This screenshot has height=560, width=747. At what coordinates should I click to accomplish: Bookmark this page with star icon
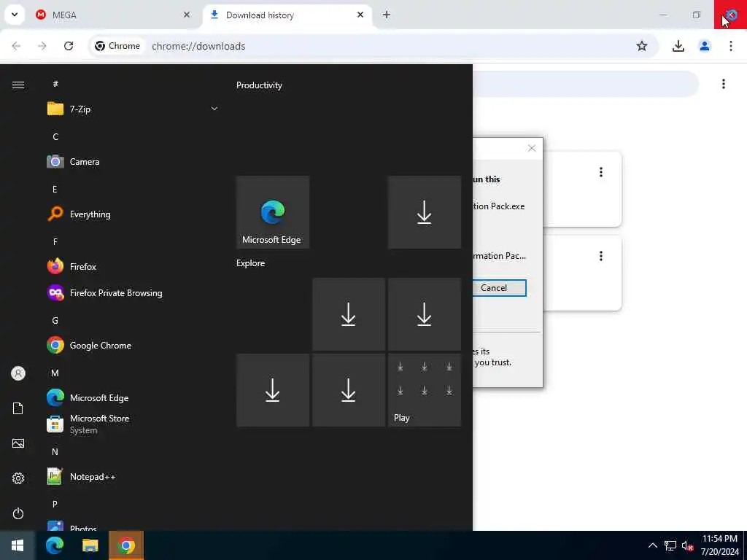(642, 46)
